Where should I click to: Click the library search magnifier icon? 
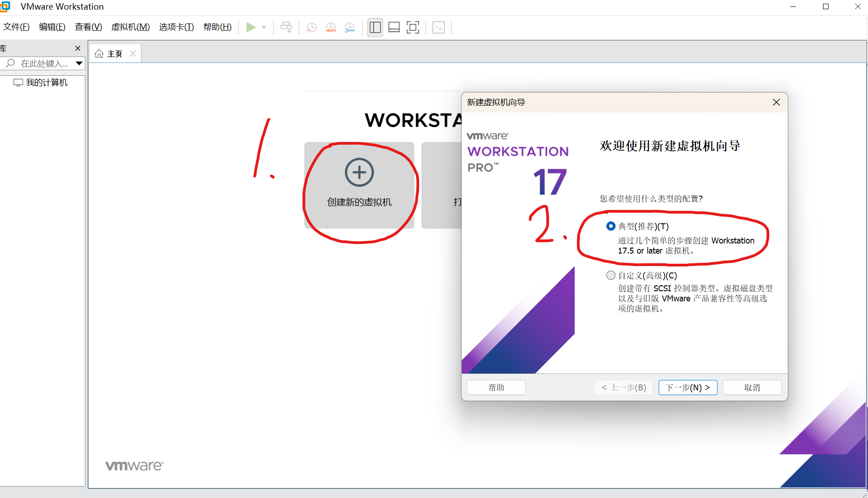[x=10, y=63]
